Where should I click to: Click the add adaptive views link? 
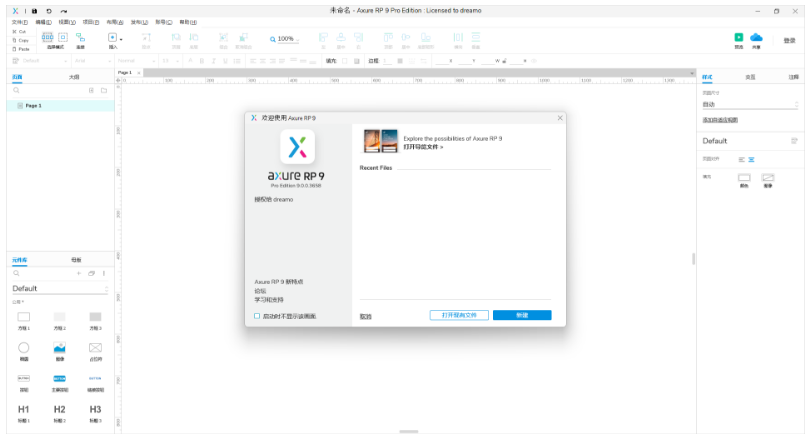[x=720, y=120]
